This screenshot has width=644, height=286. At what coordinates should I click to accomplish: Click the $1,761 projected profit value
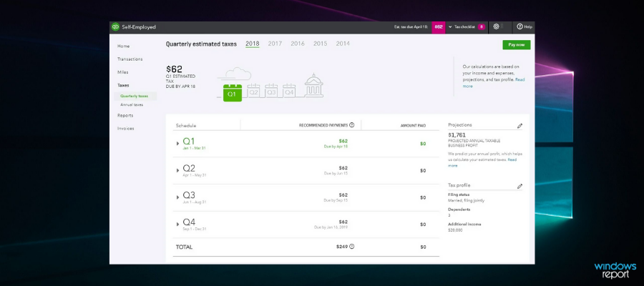pyautogui.click(x=457, y=134)
